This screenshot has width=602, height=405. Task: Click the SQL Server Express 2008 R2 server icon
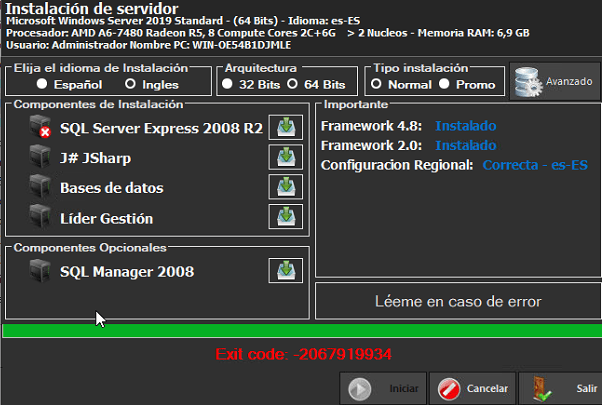pos(40,127)
